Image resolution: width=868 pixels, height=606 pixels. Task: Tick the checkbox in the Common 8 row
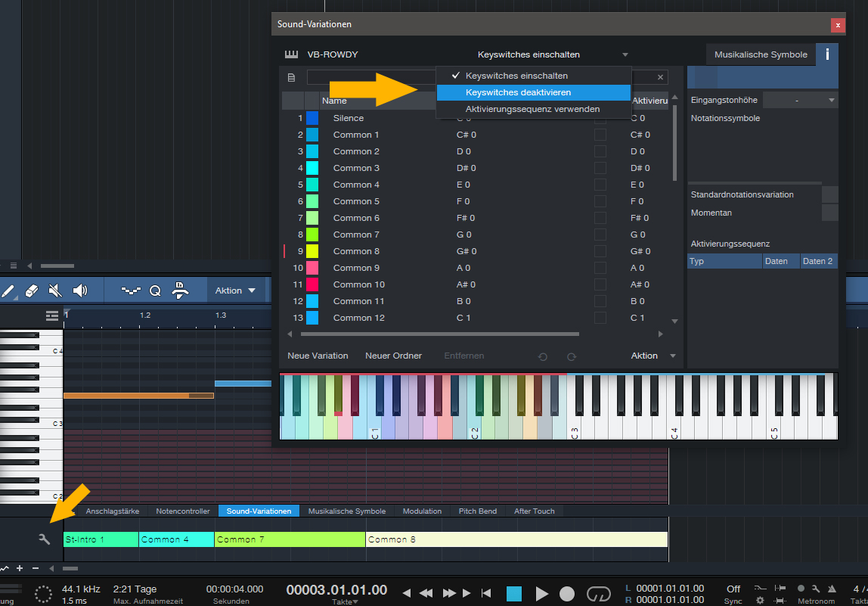tap(600, 251)
